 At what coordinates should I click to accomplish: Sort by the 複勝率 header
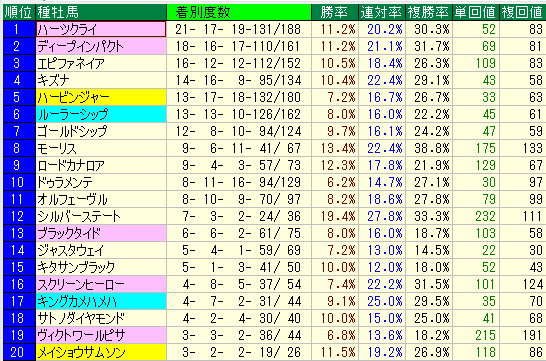pos(429,12)
